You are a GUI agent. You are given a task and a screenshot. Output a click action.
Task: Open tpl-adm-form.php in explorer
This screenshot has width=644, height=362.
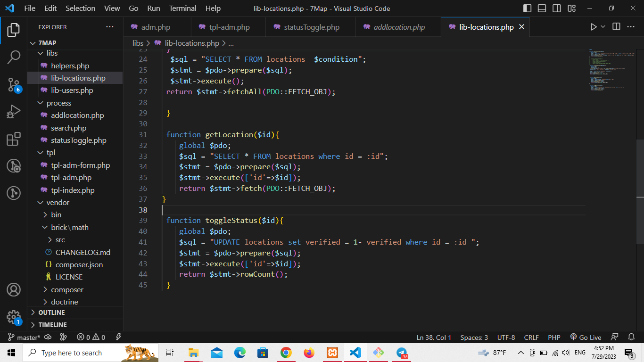point(75,165)
